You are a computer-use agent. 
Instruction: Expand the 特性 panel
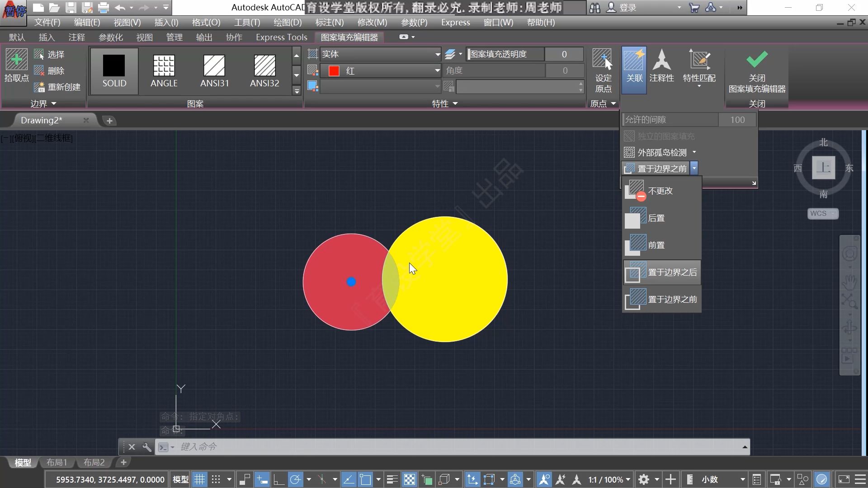[445, 103]
